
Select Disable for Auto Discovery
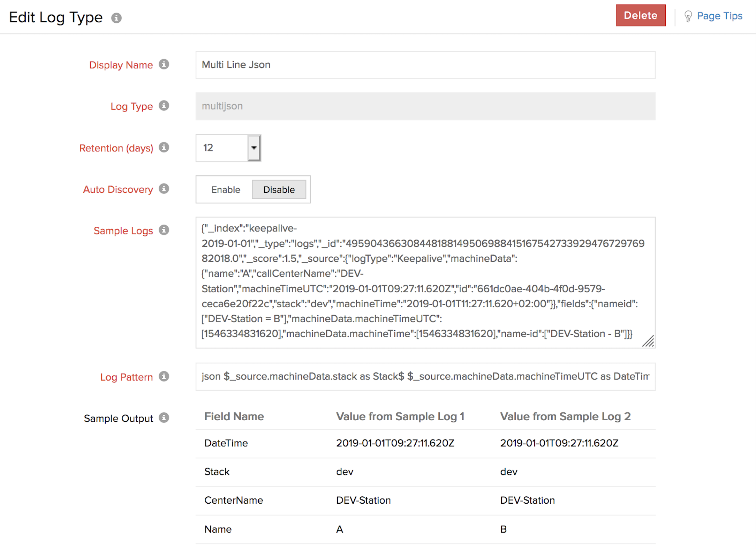click(279, 190)
